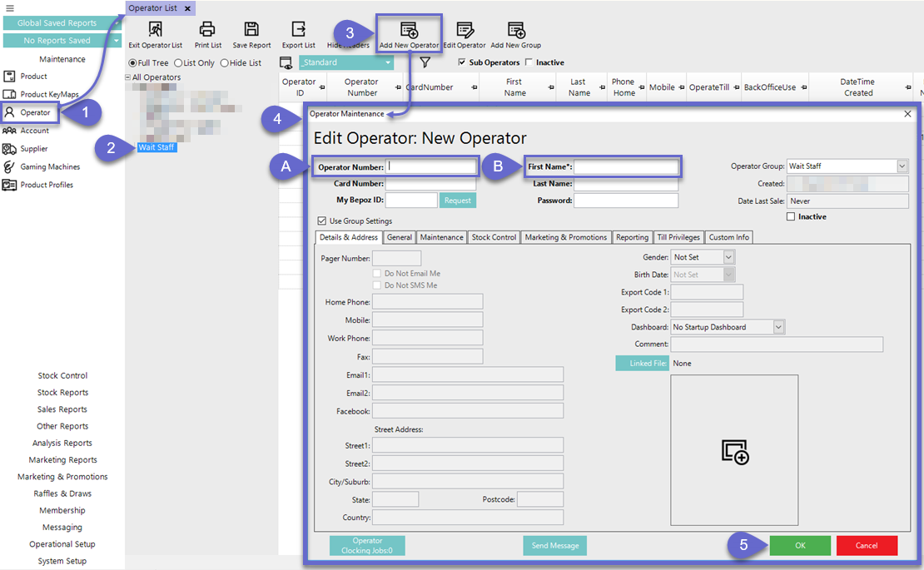Switch to the Till Privileges tab
Viewport: 924px width, 570px height.
pyautogui.click(x=678, y=237)
